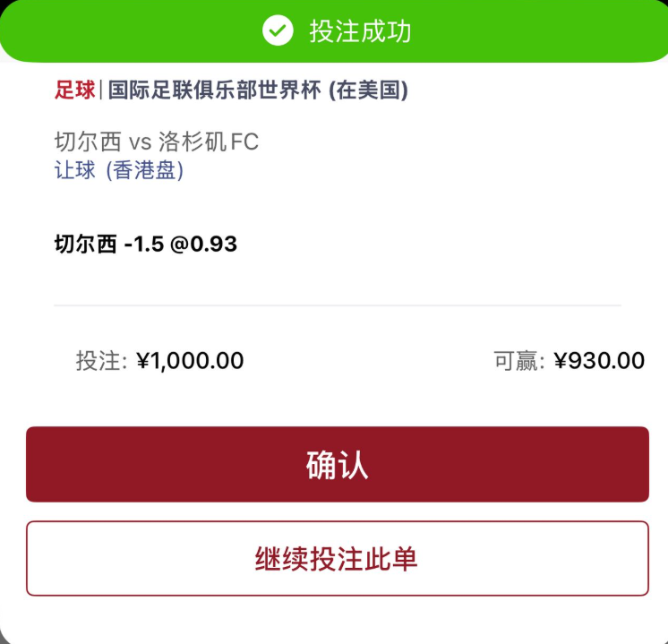Click the 让球 (香港盘) bet type

(x=119, y=170)
